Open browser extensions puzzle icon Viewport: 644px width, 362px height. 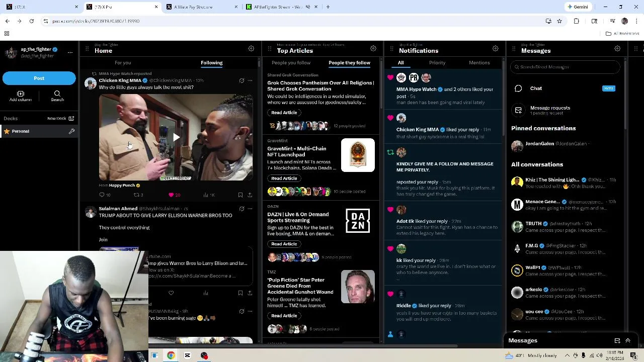pos(577,21)
